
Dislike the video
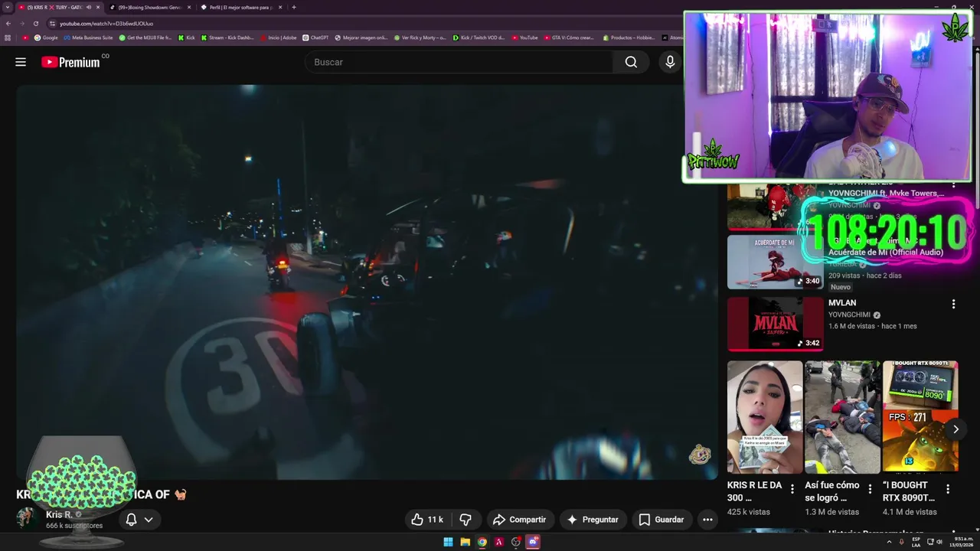(x=465, y=520)
